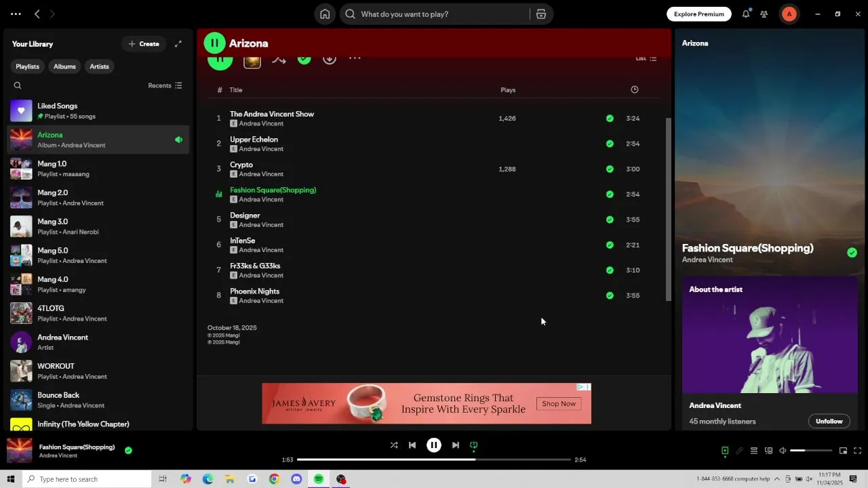Viewport: 868px width, 488px height.
Task: Open the notifications bell
Action: click(x=746, y=14)
